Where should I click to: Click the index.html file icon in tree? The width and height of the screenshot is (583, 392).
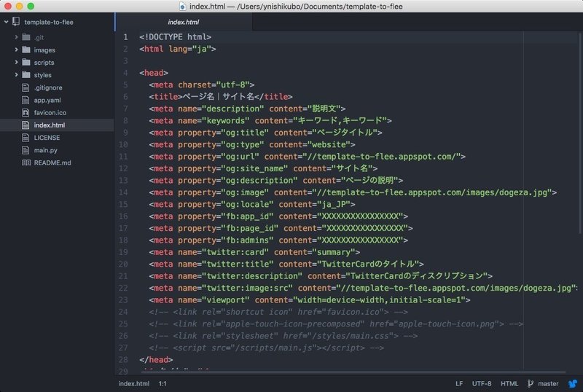tap(26, 125)
